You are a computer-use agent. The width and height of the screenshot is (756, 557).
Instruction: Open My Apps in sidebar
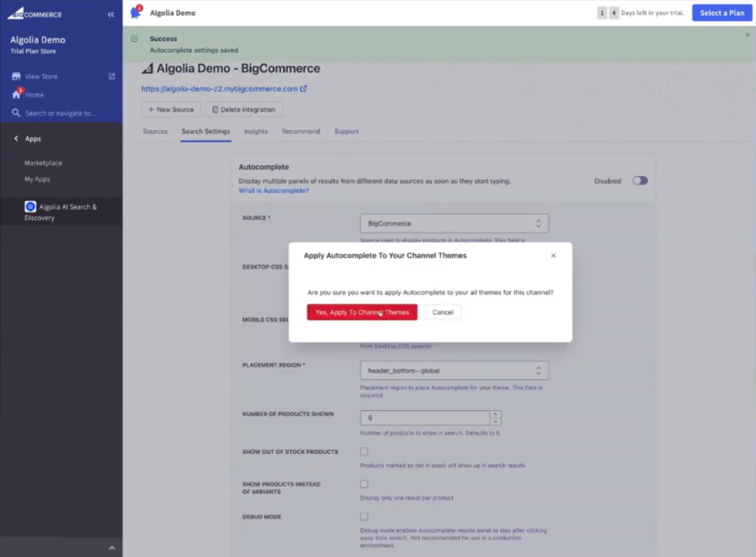37,179
